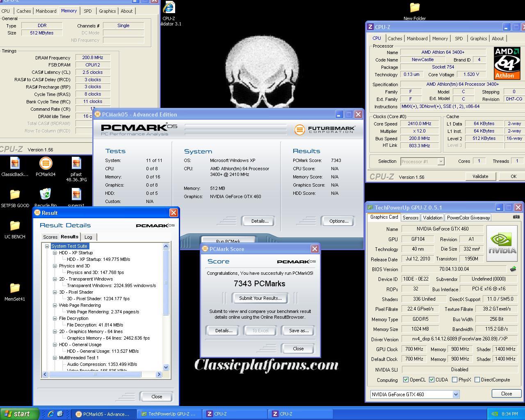Click the Futuremark logo in PCMark05
The image size is (525, 420).
[x=324, y=130]
